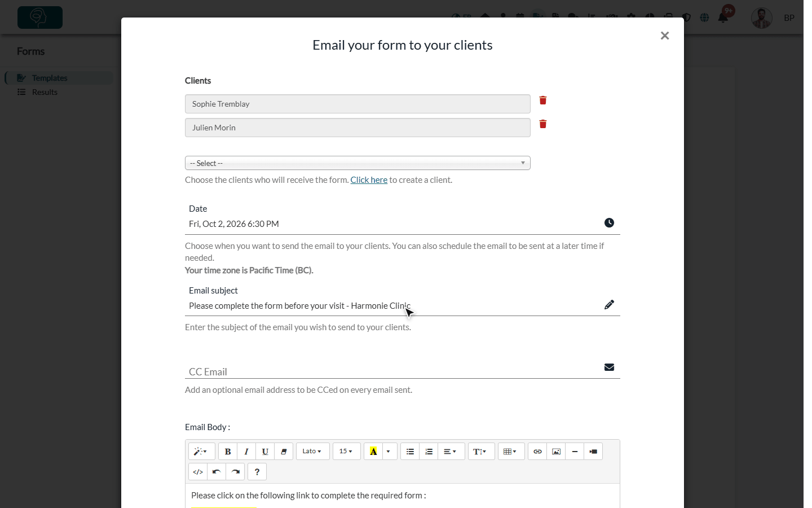Click the globe icon in top bar
The width and height of the screenshot is (812, 508).
pos(704,17)
